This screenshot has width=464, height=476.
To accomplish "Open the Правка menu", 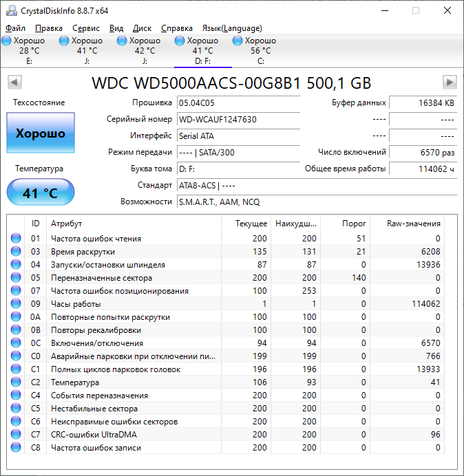I will (49, 28).
